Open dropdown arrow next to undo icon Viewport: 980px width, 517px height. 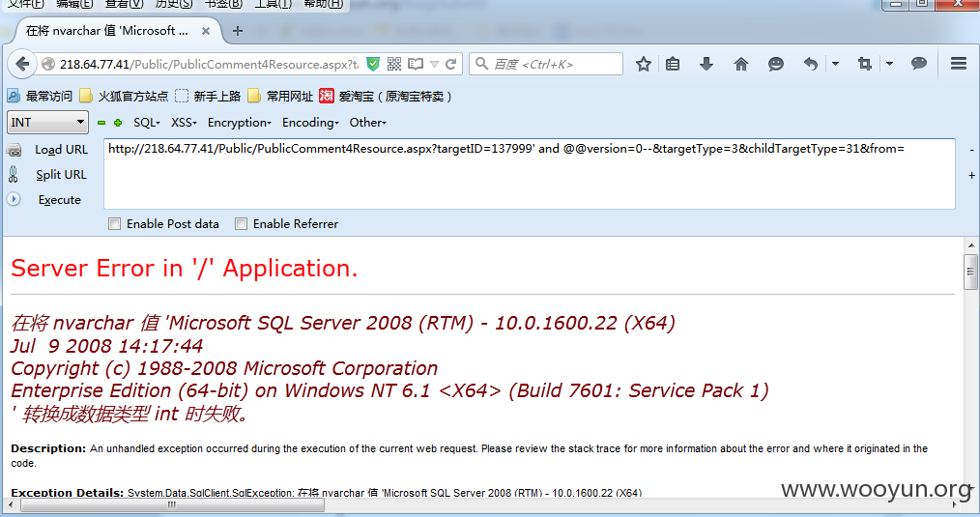[x=836, y=64]
